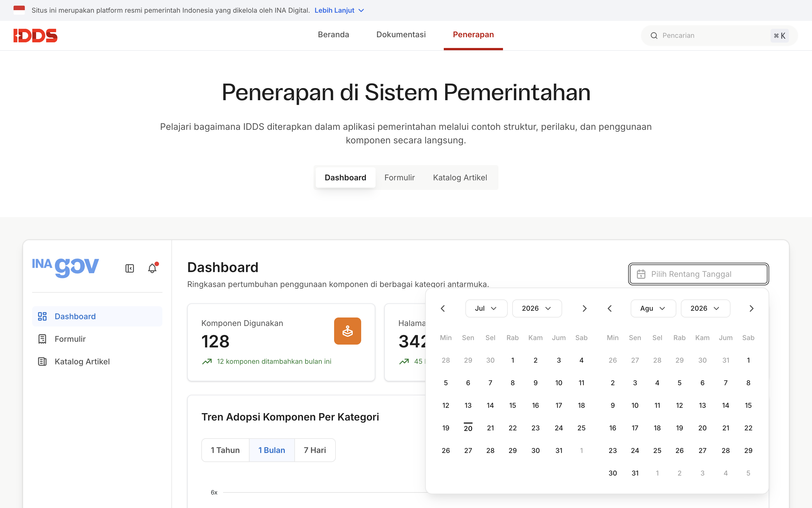Click the ⌘K shortcut badge
The image size is (812, 508).
point(779,36)
